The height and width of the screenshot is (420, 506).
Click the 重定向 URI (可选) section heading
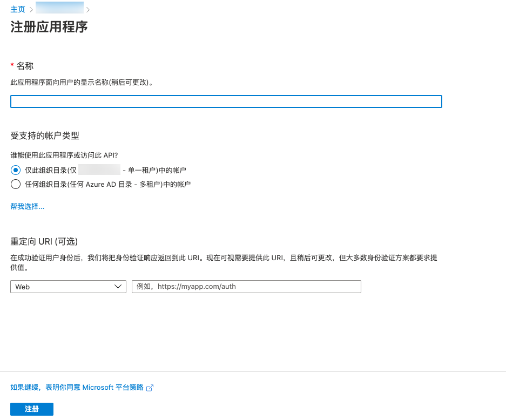tap(48, 241)
